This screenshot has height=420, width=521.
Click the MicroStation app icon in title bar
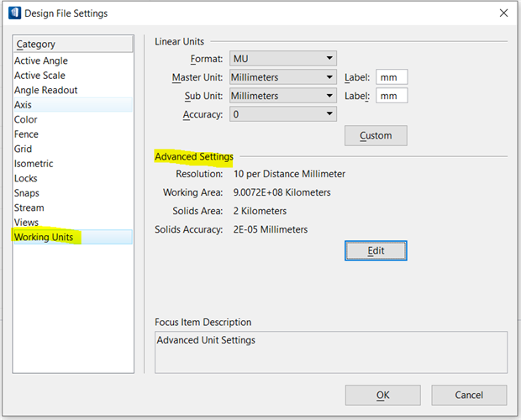pos(14,13)
